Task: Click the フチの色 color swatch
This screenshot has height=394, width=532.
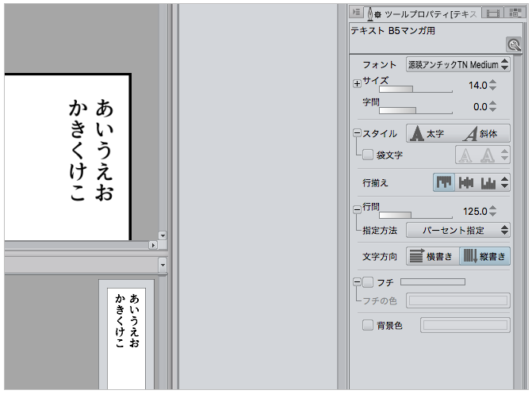Action: pyautogui.click(x=458, y=300)
